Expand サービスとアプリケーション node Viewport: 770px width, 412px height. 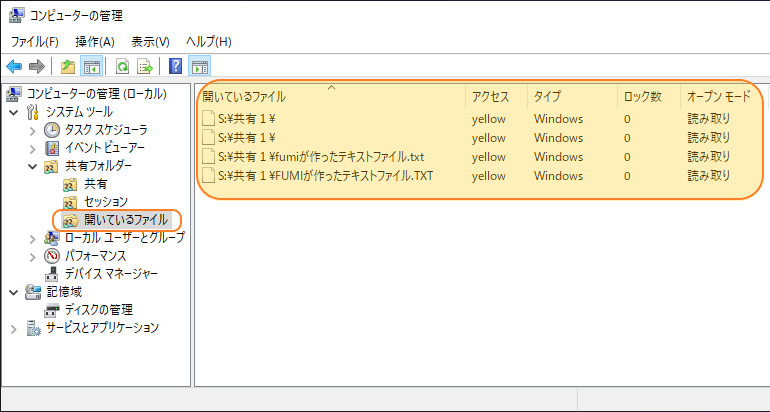(x=14, y=329)
